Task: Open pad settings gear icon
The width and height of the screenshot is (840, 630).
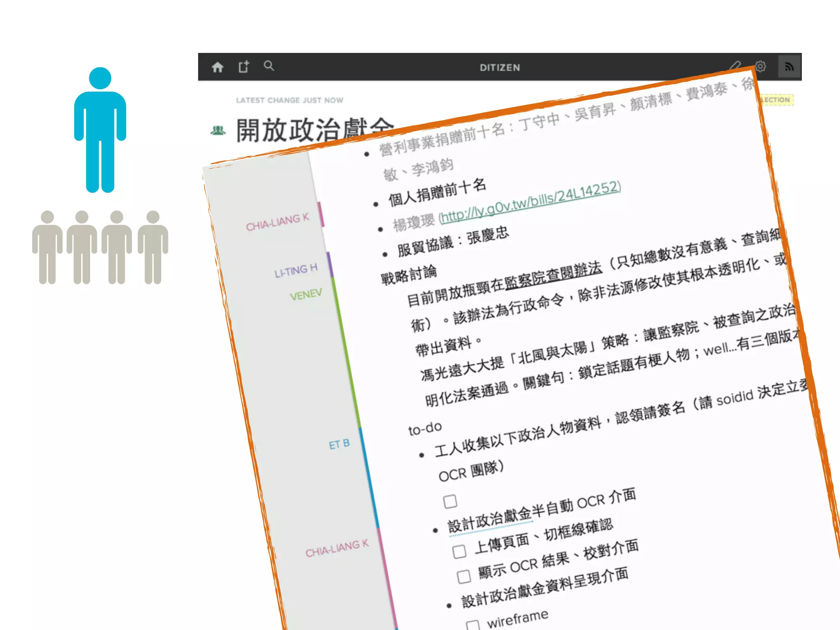Action: pos(760,66)
